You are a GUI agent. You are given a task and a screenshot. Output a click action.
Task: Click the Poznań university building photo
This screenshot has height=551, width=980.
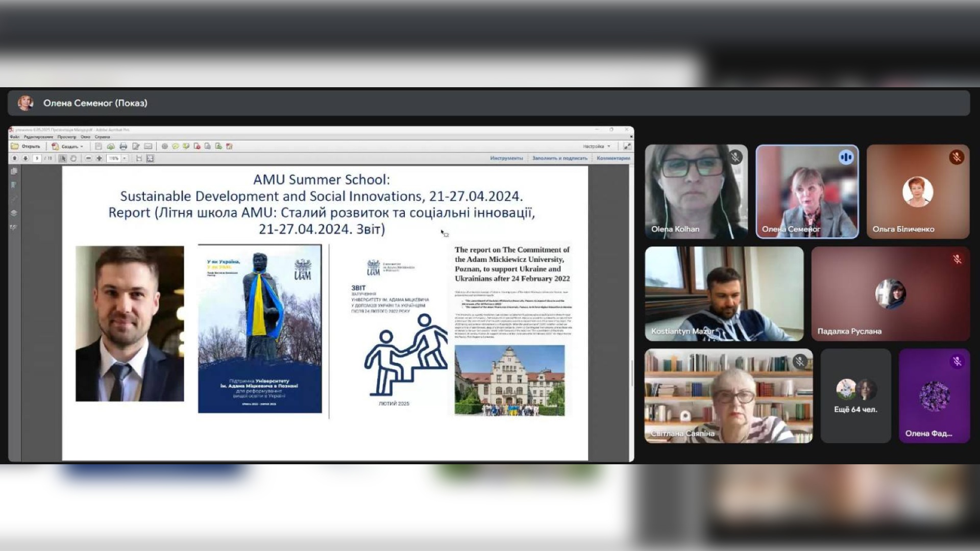[510, 381]
